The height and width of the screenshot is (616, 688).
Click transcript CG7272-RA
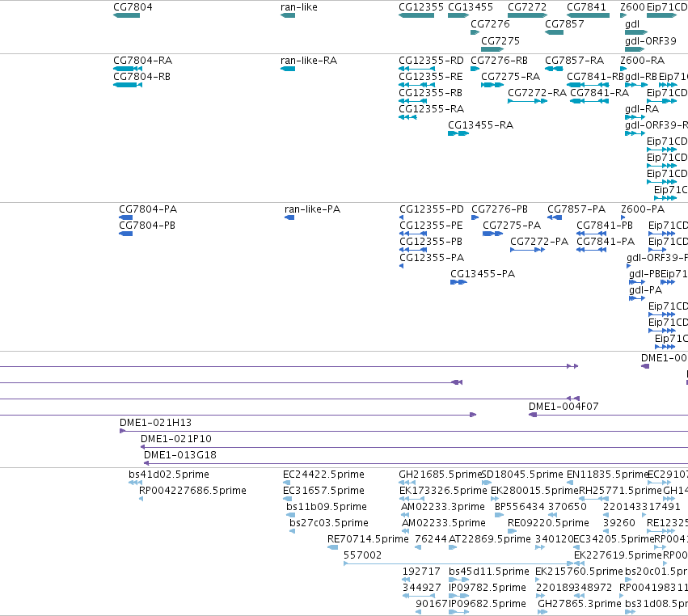[537, 93]
